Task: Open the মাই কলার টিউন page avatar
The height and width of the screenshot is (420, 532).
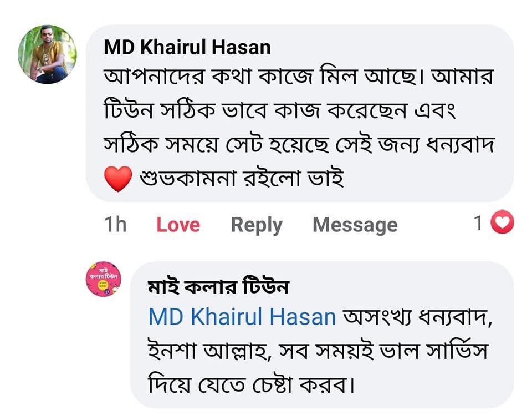Action: (103, 279)
